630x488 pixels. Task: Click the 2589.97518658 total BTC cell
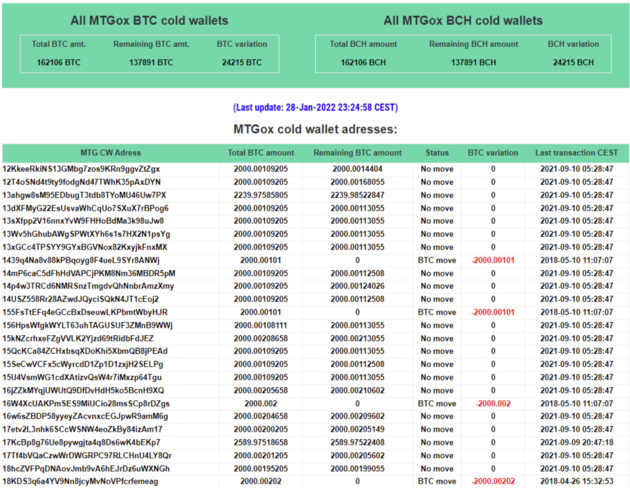click(261, 442)
